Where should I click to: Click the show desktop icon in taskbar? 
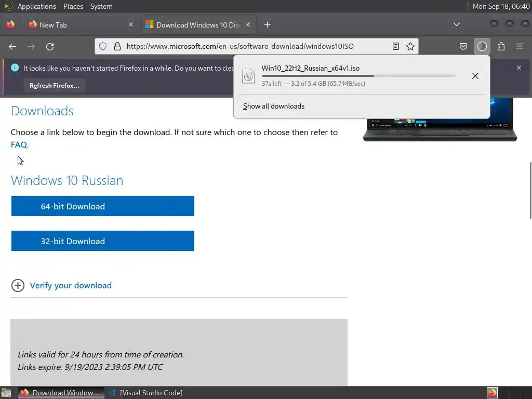point(6,393)
